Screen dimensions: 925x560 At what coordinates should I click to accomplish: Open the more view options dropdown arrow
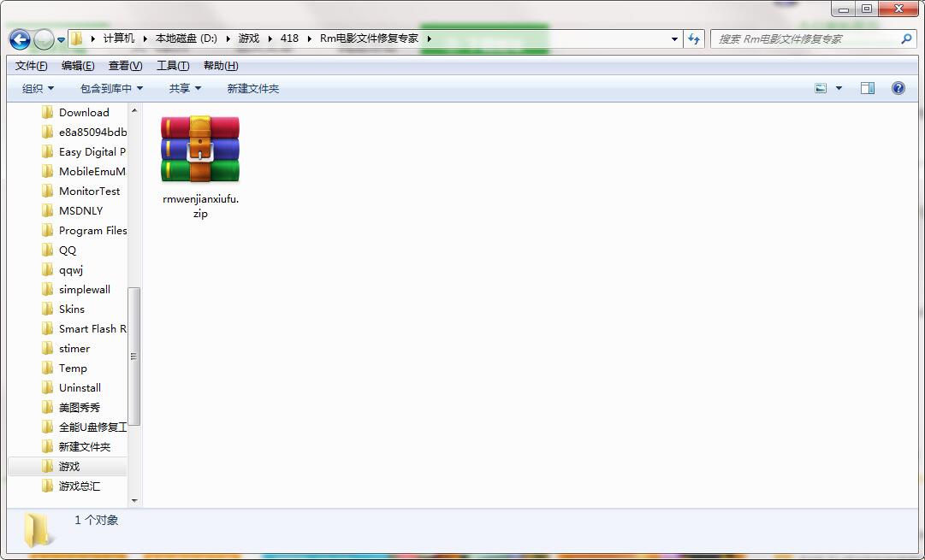tap(839, 88)
